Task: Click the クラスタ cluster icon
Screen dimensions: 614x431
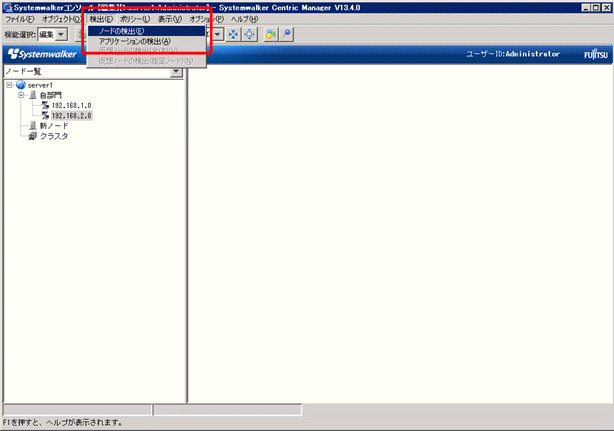Action: pyautogui.click(x=33, y=135)
